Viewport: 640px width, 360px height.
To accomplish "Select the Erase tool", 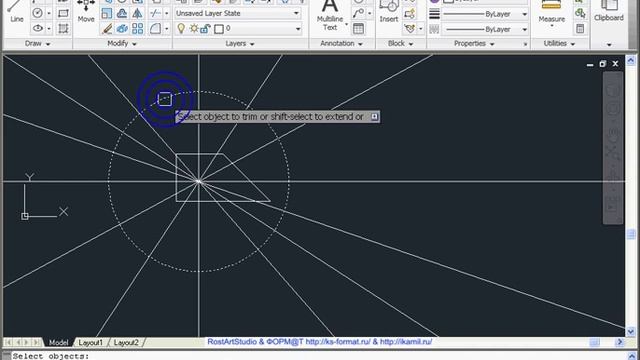I will tap(107, 29).
